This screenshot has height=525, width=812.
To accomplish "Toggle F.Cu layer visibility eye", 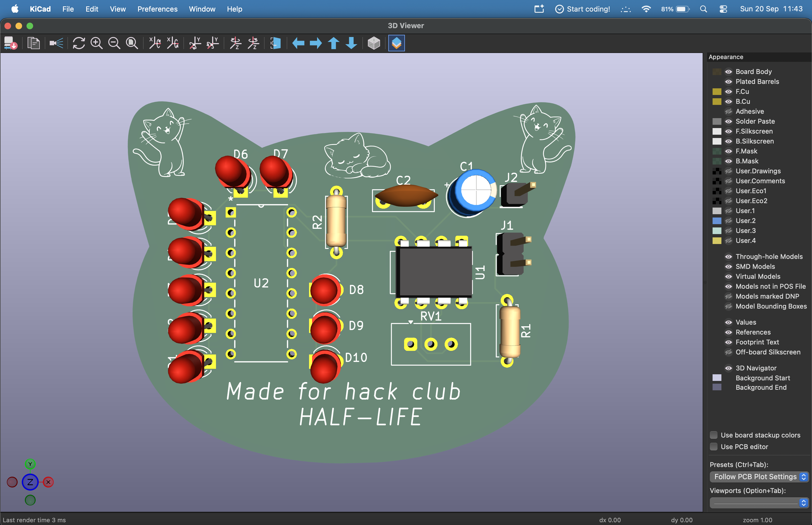I will pos(728,91).
